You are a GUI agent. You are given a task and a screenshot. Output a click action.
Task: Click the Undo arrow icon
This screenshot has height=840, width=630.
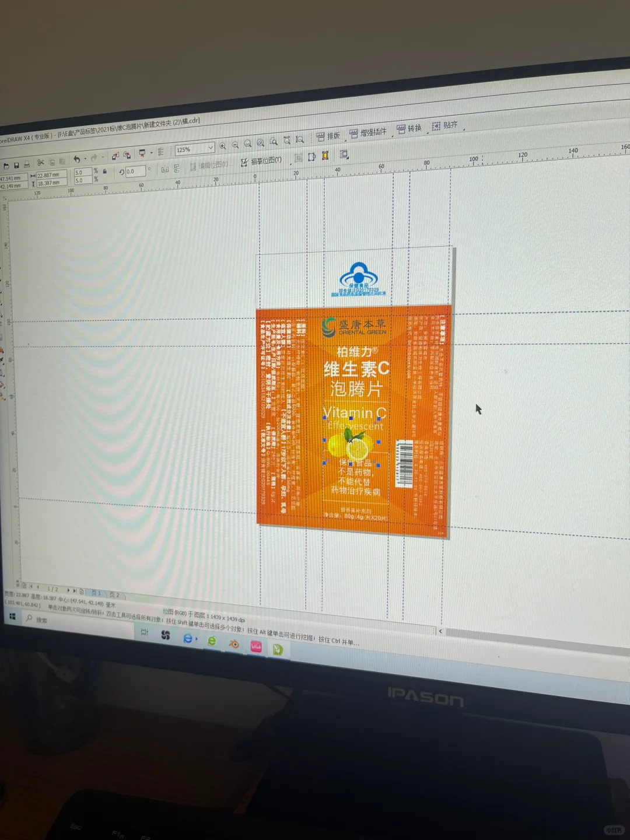(x=76, y=159)
